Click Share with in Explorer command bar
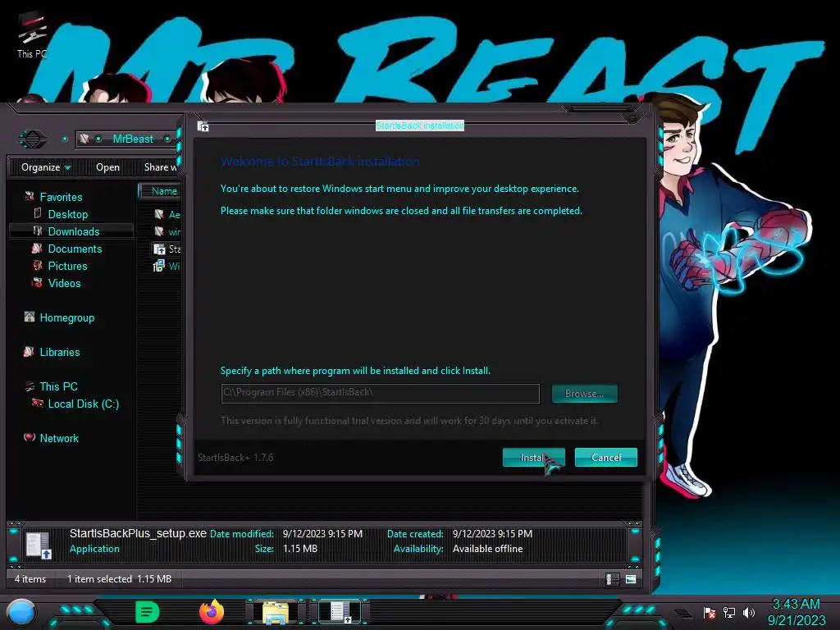Screen dimensions: 840x630 coord(161,167)
